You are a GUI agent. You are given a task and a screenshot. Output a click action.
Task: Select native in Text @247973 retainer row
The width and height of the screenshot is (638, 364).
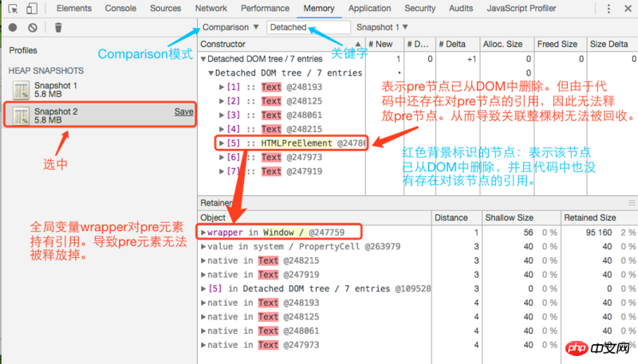pyautogui.click(x=418, y=345)
